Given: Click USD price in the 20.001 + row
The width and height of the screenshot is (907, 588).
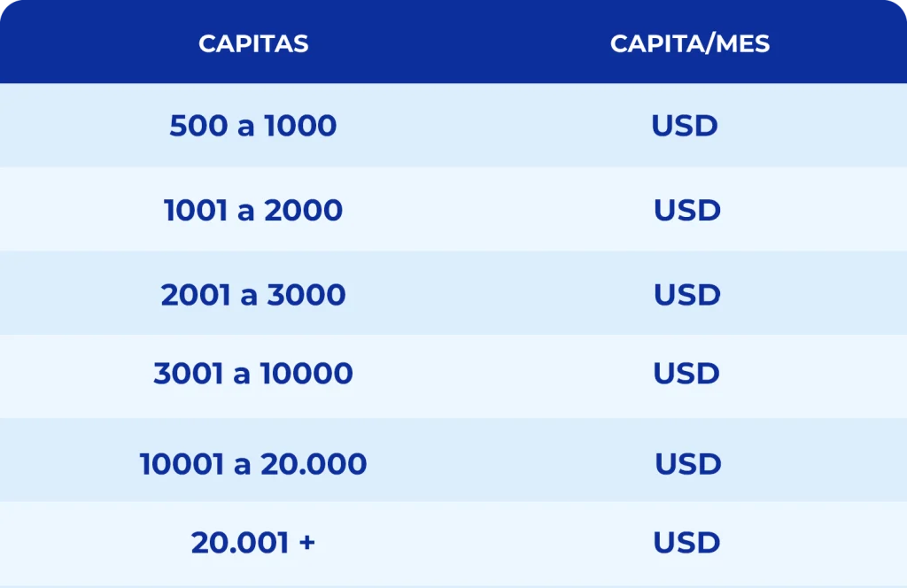Looking at the screenshot, I should coord(686,543).
